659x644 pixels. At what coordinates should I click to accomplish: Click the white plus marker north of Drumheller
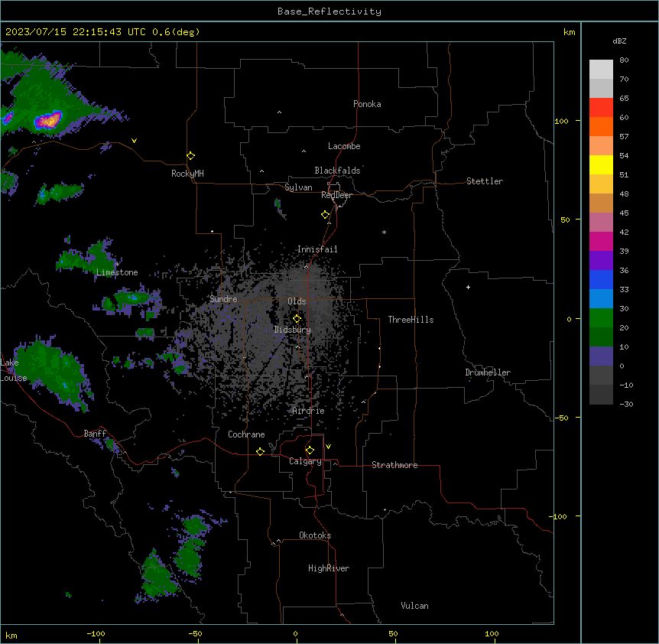point(468,287)
